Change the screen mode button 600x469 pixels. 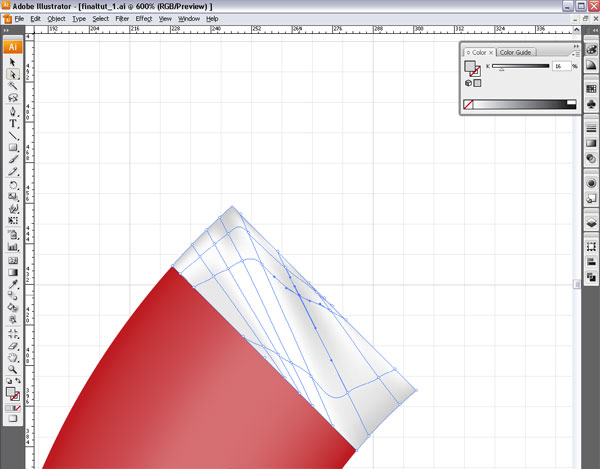[x=13, y=419]
